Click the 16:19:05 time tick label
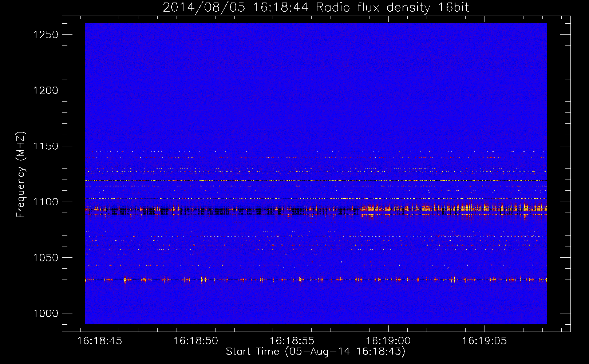 tap(485, 341)
